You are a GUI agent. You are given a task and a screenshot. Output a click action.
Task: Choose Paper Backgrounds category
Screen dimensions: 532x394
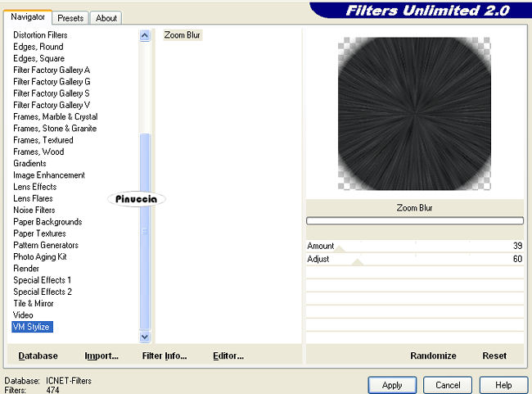47,222
